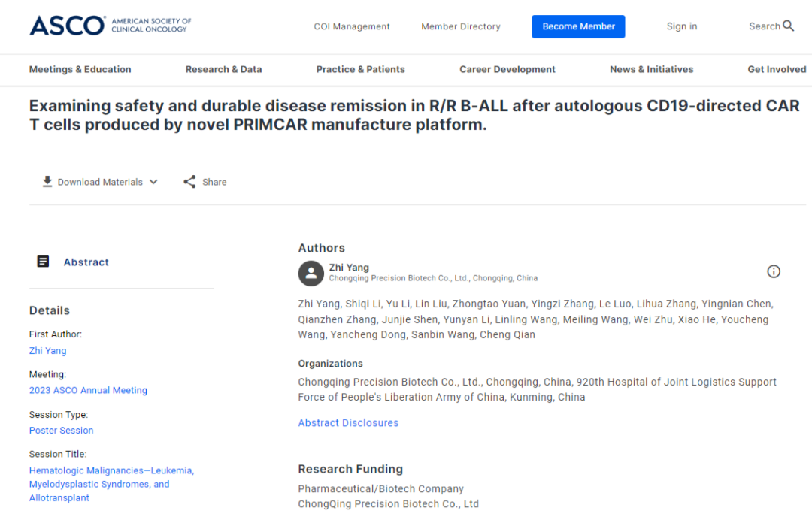Click the Share icon

click(189, 182)
